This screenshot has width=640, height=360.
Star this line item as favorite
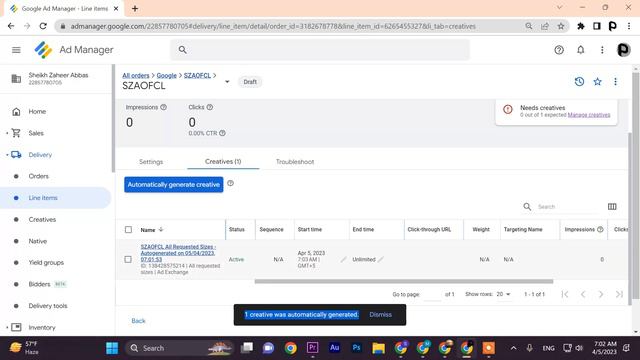pyautogui.click(x=598, y=82)
